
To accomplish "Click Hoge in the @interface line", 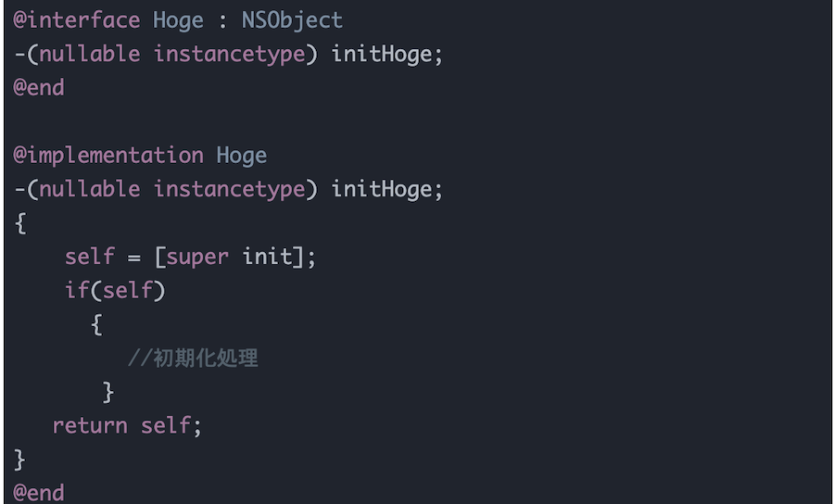I will click(178, 20).
